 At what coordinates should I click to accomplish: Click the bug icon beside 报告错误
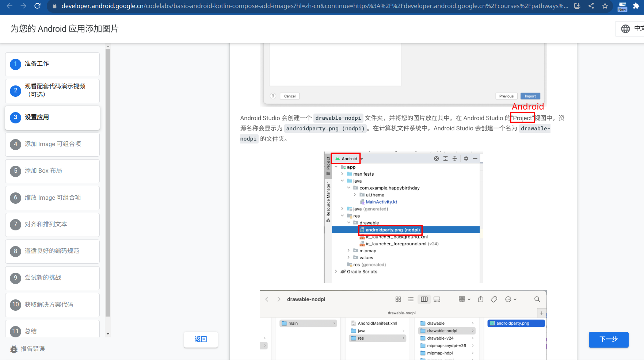pos(14,349)
